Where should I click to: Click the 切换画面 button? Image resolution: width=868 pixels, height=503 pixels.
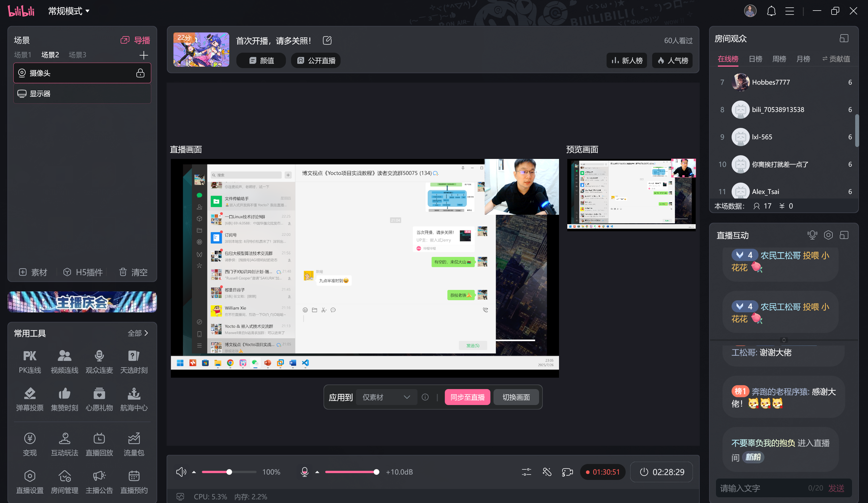coord(516,397)
